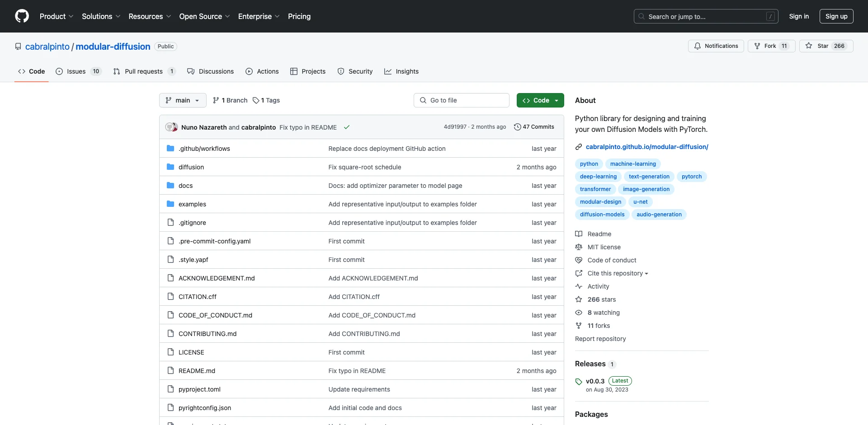Screen dimensions: 868x425
Task: Click the contributor avatars in commit bar
Action: tap(172, 127)
